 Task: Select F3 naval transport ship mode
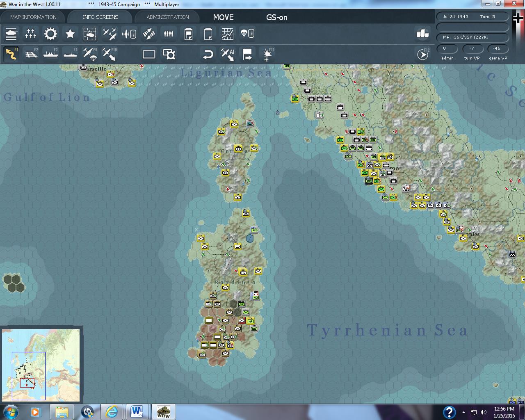pos(50,54)
